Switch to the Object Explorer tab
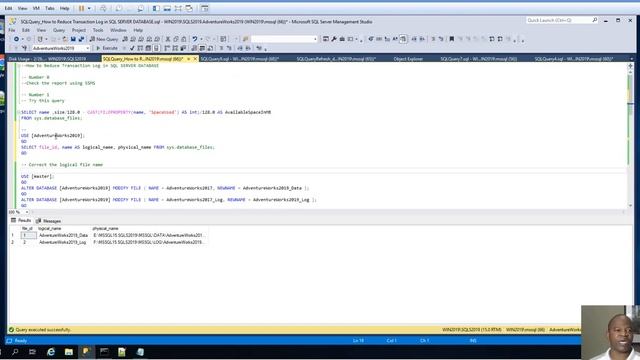 408,59
